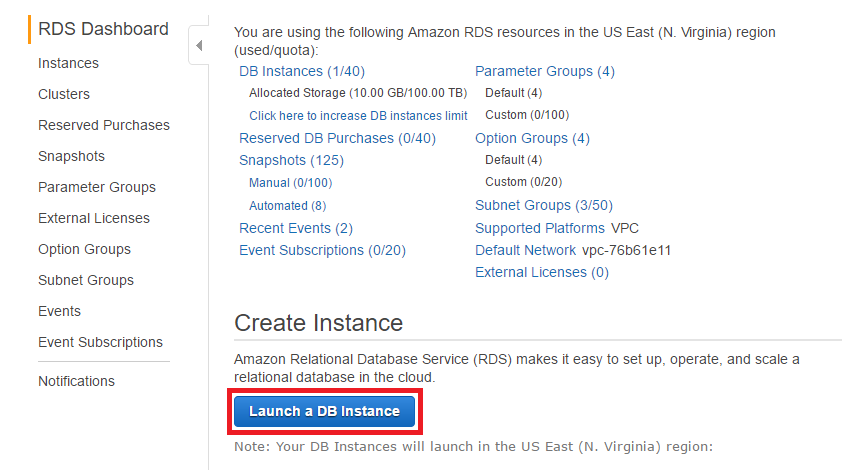Click Allocated Storage (10.00 GB/100.00 TB) text
This screenshot has height=470, width=842.
click(358, 93)
